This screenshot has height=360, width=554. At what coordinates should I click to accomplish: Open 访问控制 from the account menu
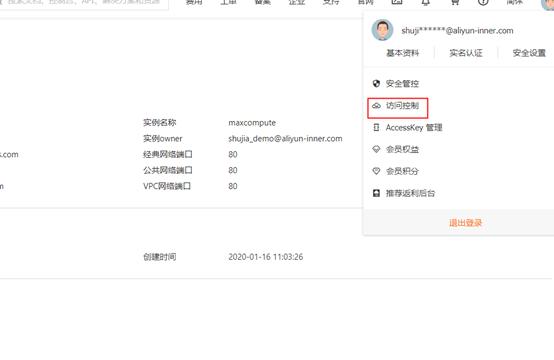(402, 105)
